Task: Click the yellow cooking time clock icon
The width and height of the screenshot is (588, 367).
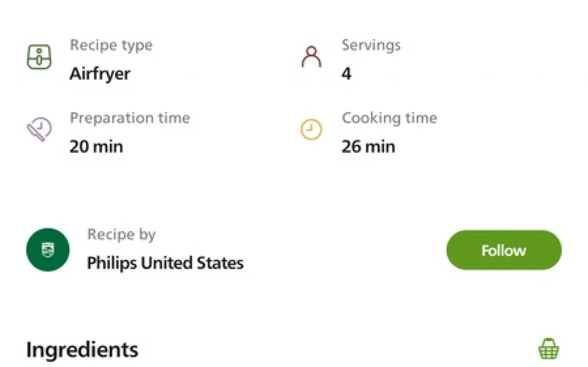Action: pos(311,130)
